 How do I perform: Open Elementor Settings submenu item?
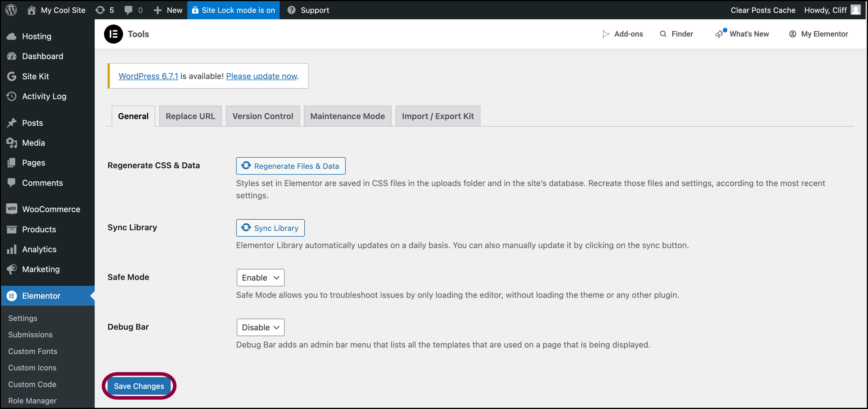[x=23, y=318]
